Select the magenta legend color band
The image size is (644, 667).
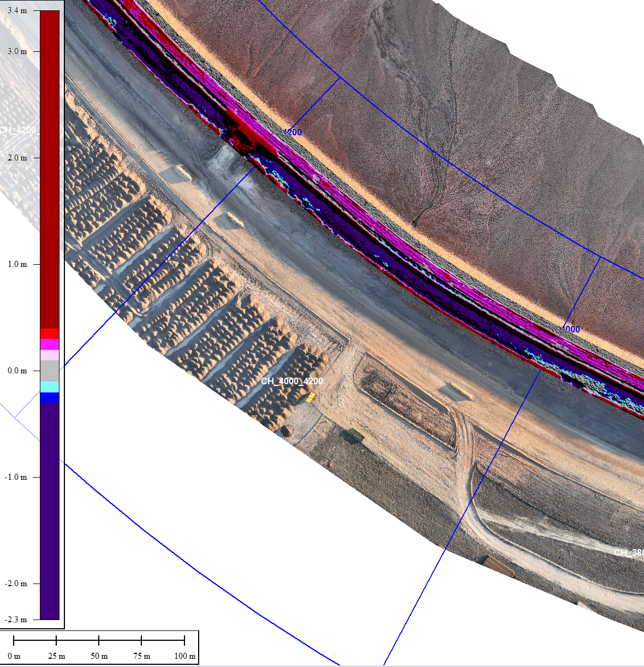pos(50,344)
